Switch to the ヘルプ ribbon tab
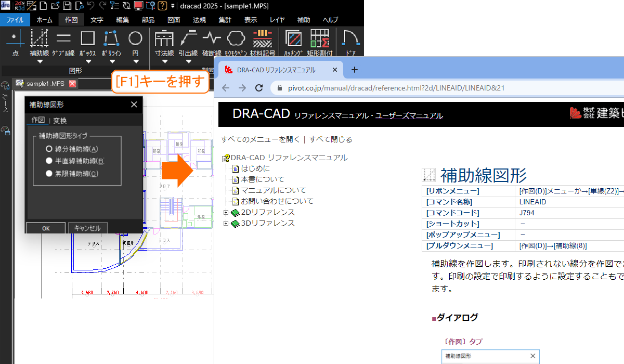Image resolution: width=624 pixels, height=364 pixels. pyautogui.click(x=330, y=20)
